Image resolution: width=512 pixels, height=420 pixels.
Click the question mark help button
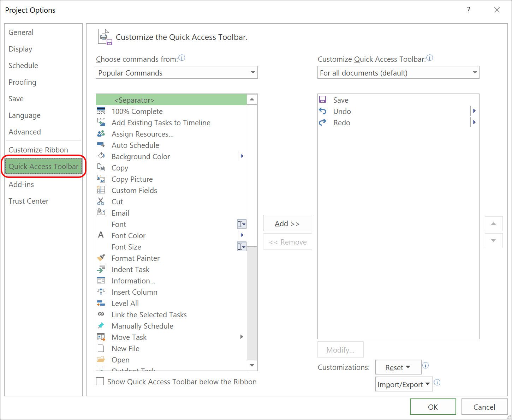pyautogui.click(x=469, y=10)
